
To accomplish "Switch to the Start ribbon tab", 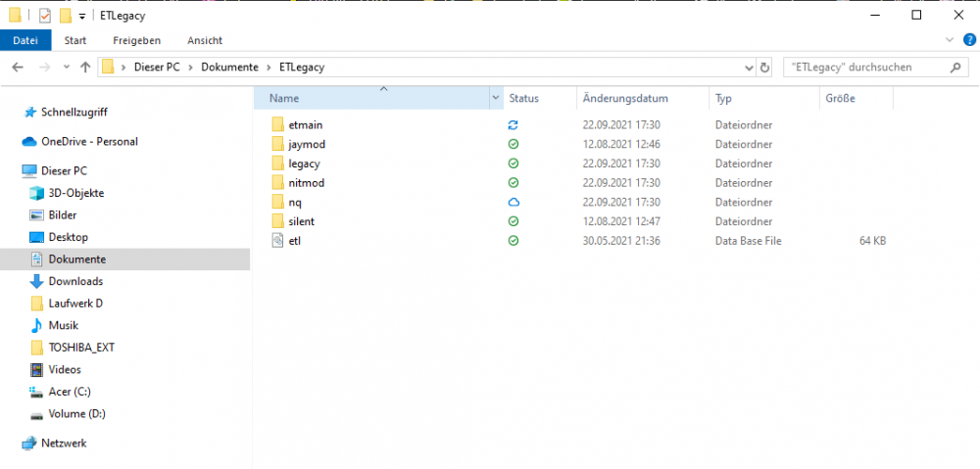I will point(75,40).
